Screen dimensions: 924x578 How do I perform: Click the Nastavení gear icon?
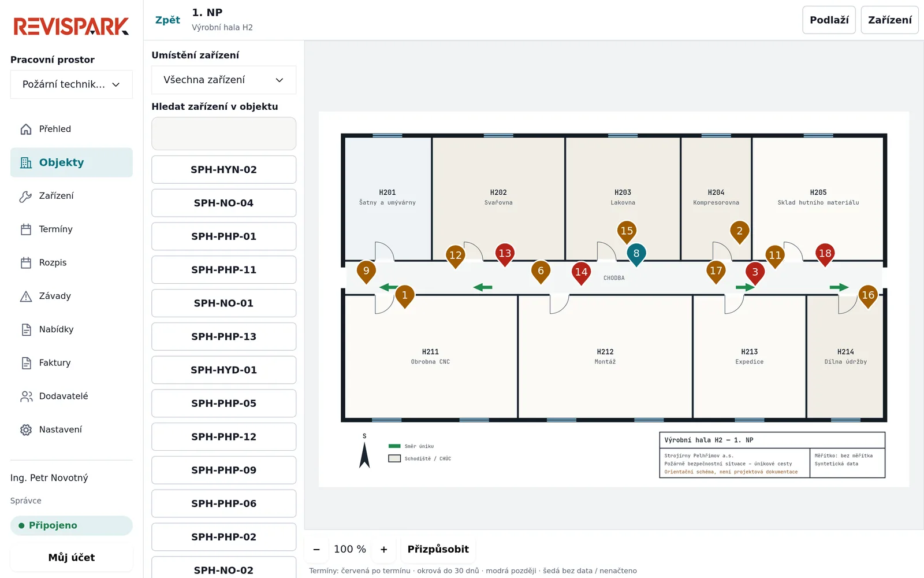point(26,430)
